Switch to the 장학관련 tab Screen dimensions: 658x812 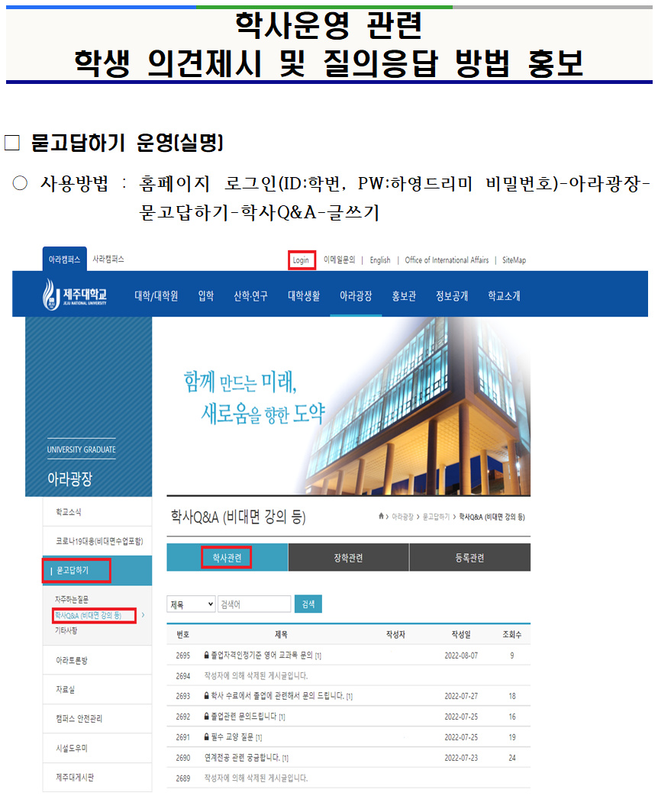[x=347, y=557]
